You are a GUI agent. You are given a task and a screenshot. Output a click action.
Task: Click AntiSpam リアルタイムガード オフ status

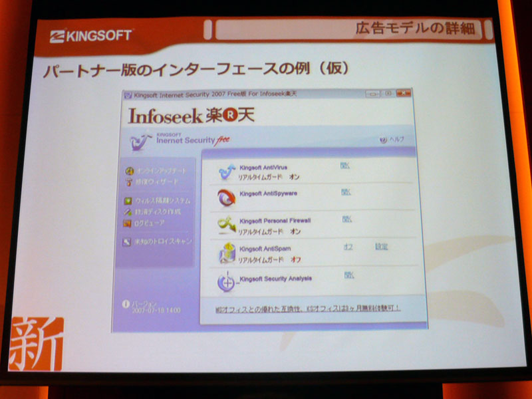point(269,260)
